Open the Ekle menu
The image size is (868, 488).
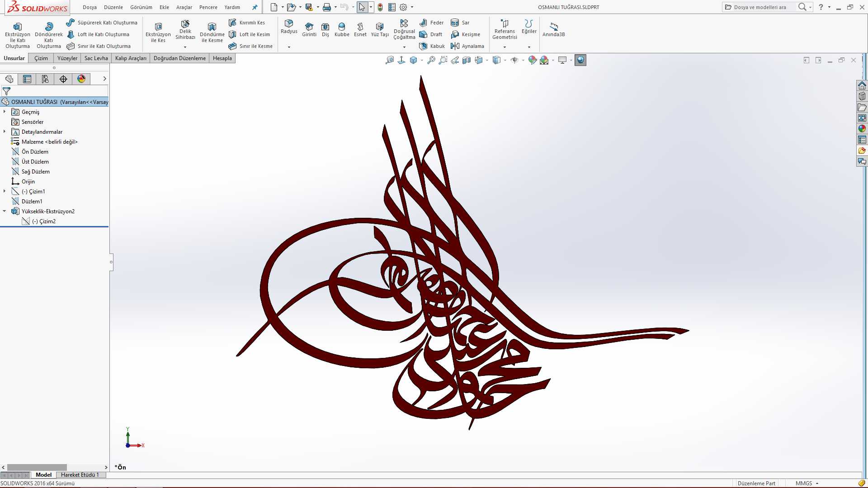click(x=164, y=7)
